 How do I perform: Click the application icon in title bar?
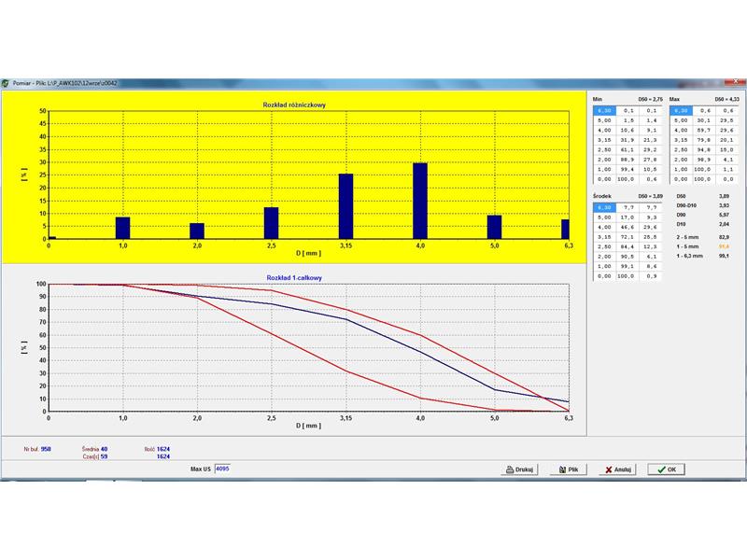click(x=6, y=84)
